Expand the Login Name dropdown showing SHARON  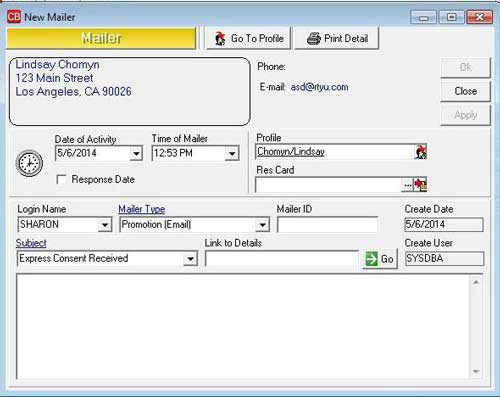(105, 225)
